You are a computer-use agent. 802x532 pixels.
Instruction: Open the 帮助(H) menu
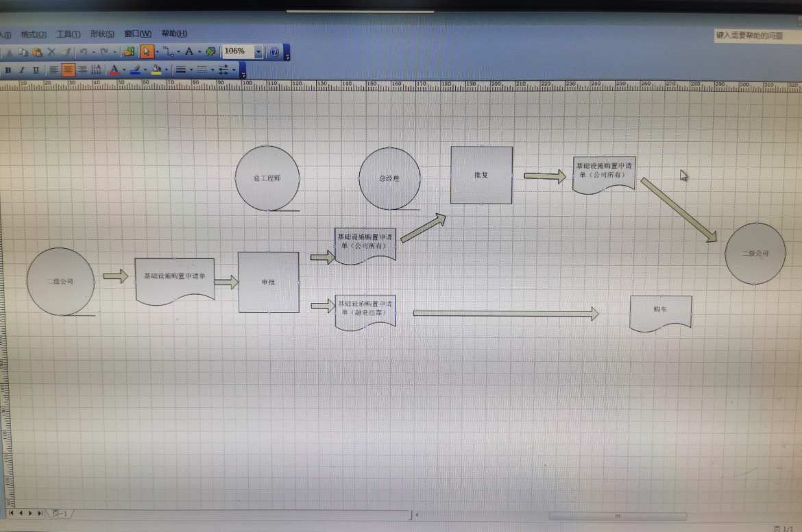174,33
